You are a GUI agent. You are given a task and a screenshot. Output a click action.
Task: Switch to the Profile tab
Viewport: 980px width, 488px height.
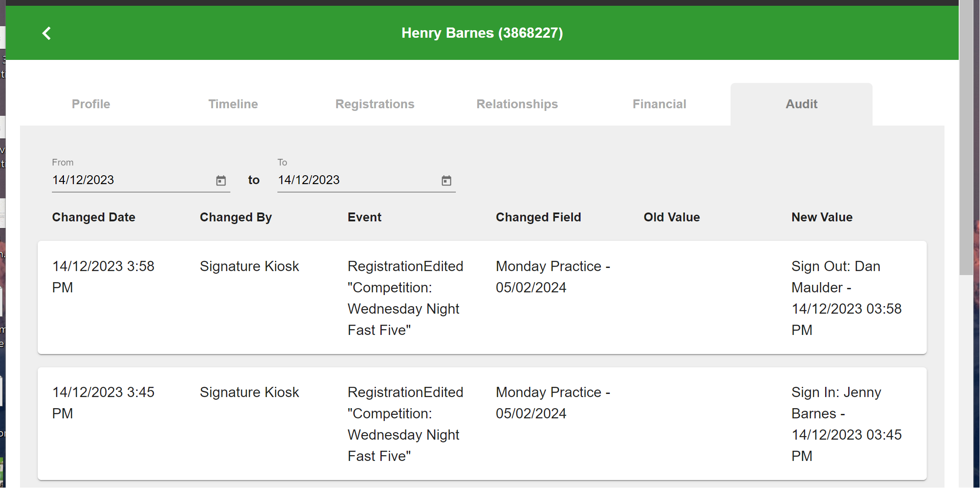point(91,104)
